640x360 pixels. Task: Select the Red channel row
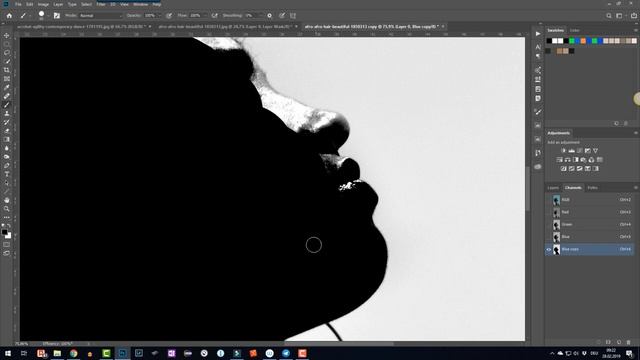pos(589,212)
